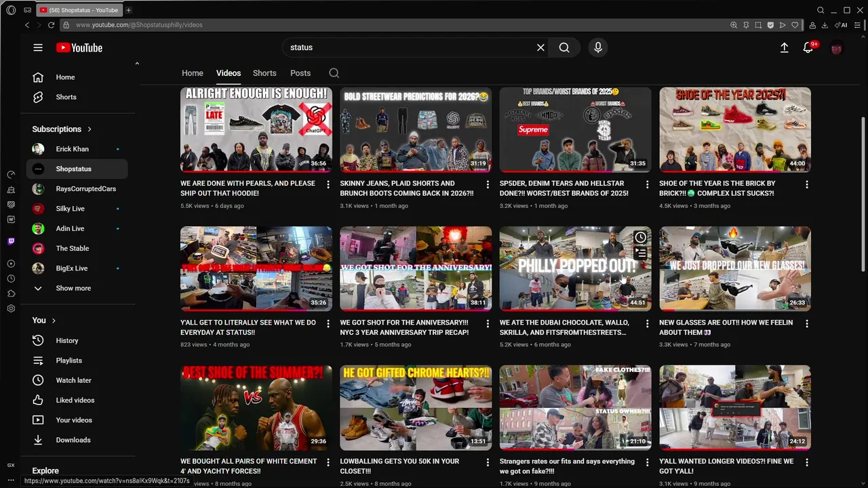Open The Stable subscription
The width and height of the screenshot is (868, 488).
(77, 249)
